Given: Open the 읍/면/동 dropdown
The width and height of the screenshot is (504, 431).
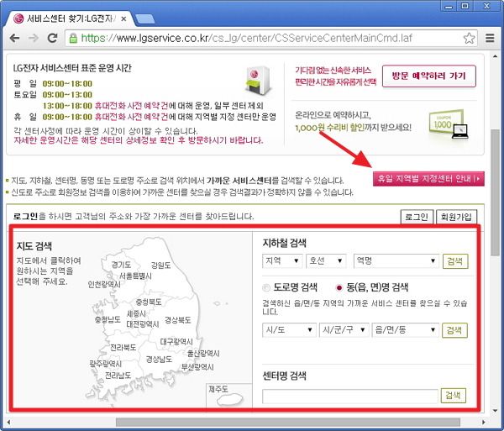Looking at the screenshot, I should tap(406, 329).
